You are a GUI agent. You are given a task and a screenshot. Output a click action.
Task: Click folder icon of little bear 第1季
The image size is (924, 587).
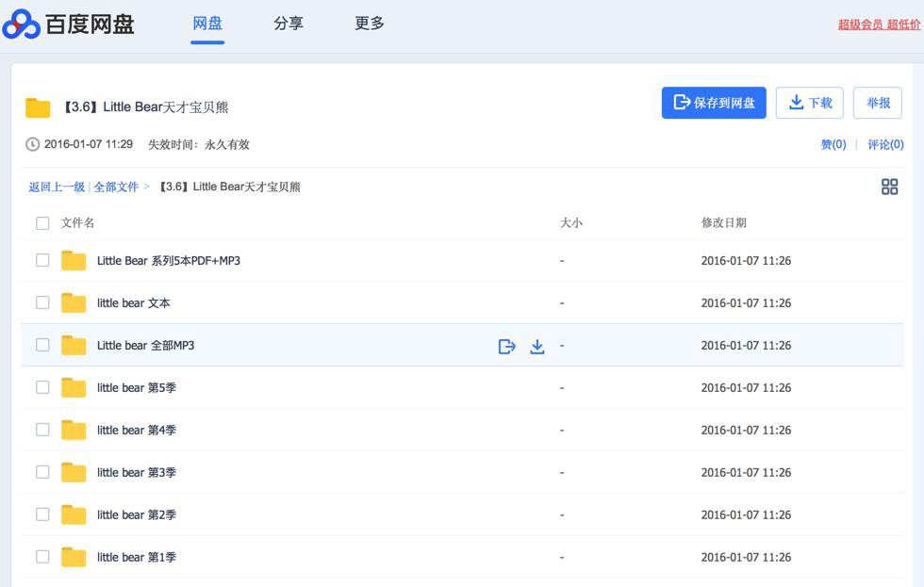pos(74,557)
